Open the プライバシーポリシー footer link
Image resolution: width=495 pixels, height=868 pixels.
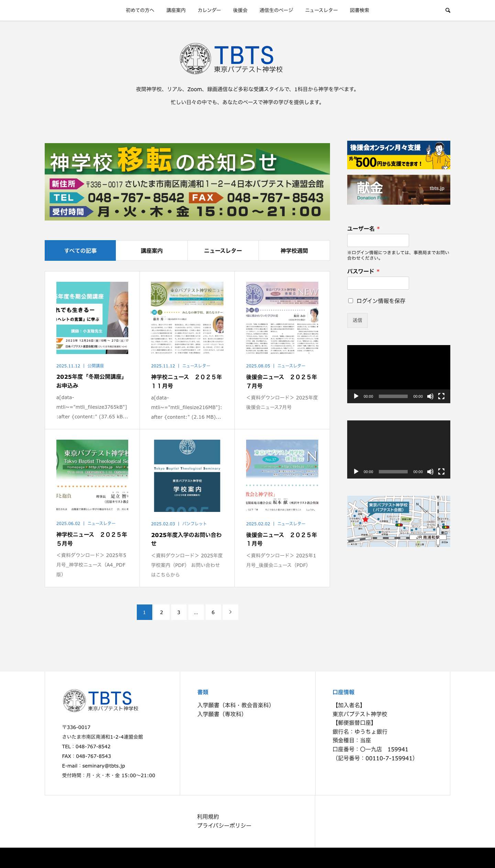click(224, 825)
